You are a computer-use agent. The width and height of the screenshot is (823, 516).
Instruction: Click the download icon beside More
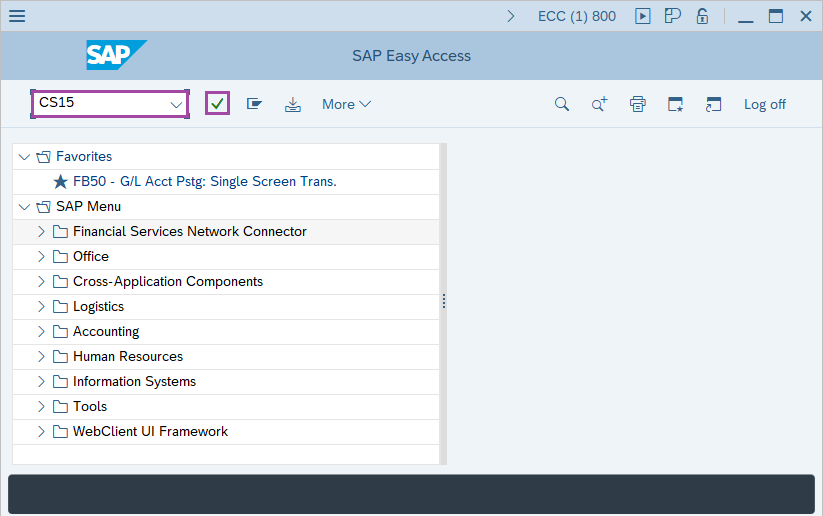pos(292,104)
